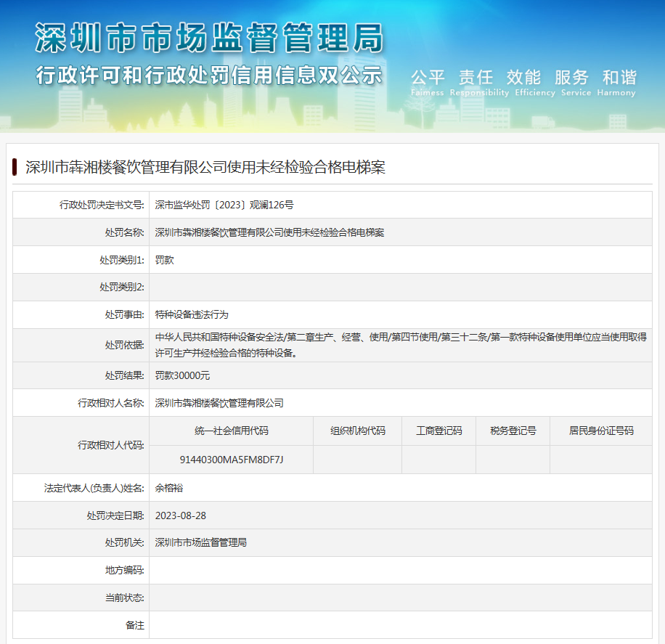Image resolution: width=665 pixels, height=644 pixels.
Task: Click the penalty name value in the 处罚名称 row
Action: click(x=270, y=232)
